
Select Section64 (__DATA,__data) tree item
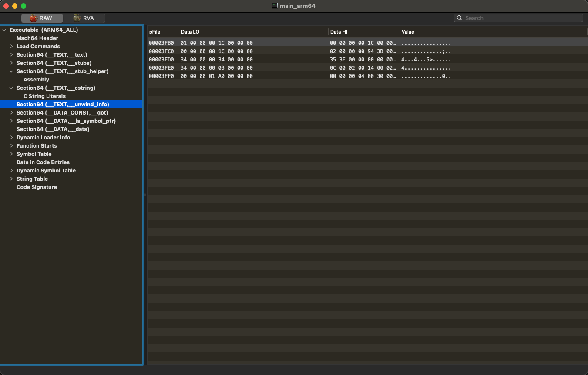pyautogui.click(x=53, y=129)
